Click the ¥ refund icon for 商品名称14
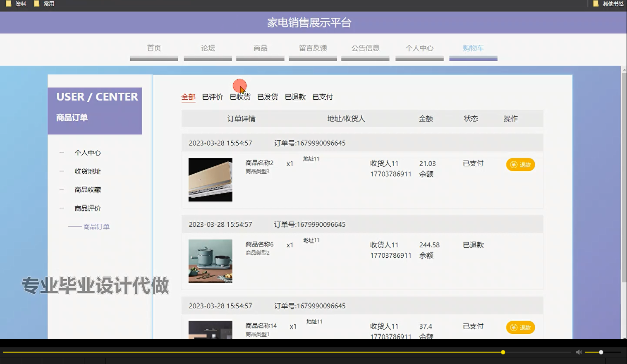 pos(513,327)
